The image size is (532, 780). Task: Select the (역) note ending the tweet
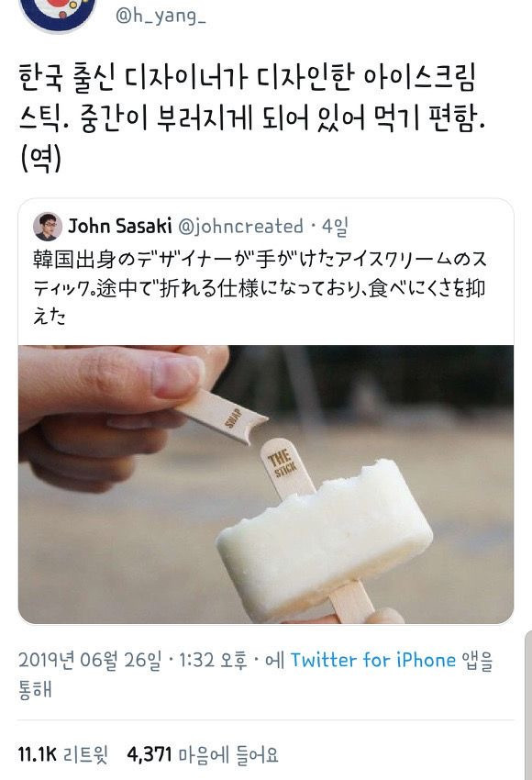(x=41, y=159)
